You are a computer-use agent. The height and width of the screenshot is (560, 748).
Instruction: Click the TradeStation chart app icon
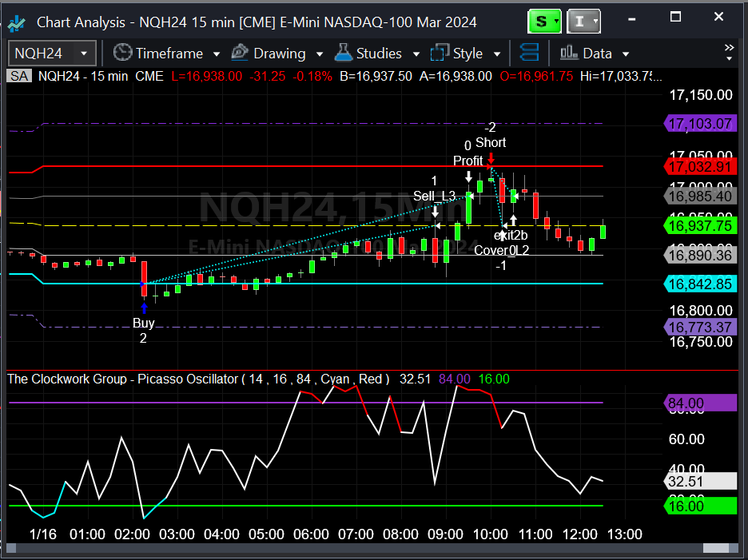(x=17, y=22)
